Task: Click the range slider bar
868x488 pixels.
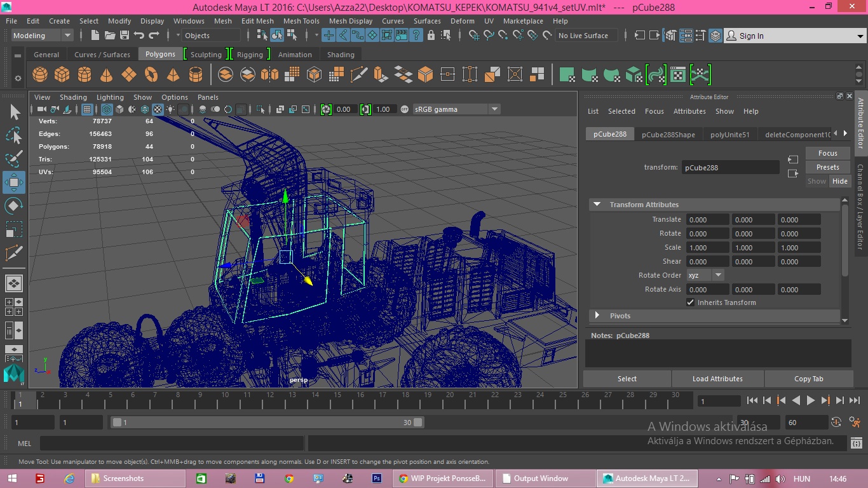Action: pyautogui.click(x=268, y=423)
